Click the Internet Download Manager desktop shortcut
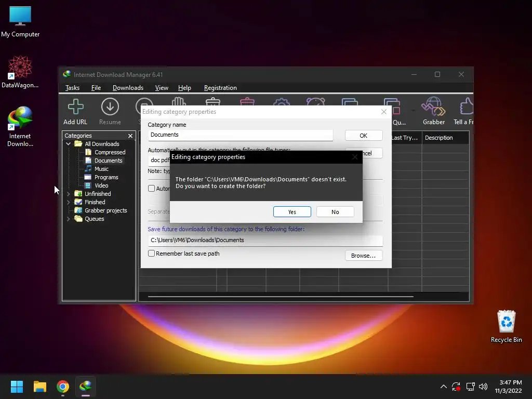The width and height of the screenshot is (532, 399). (20, 127)
